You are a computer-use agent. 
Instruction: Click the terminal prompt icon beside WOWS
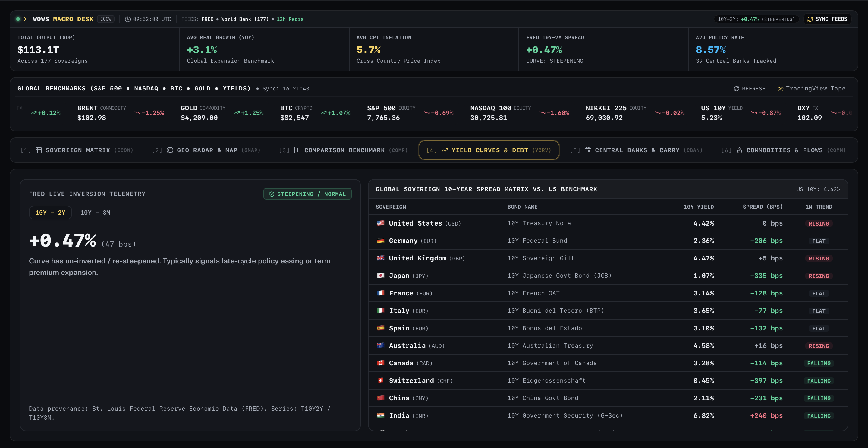[26, 19]
